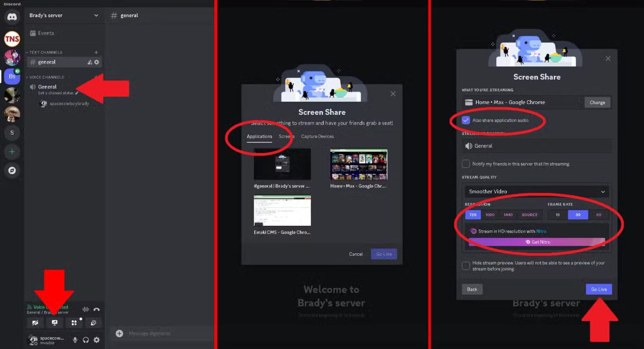Check Notify my friends in this server
644x349 pixels.
(x=466, y=164)
